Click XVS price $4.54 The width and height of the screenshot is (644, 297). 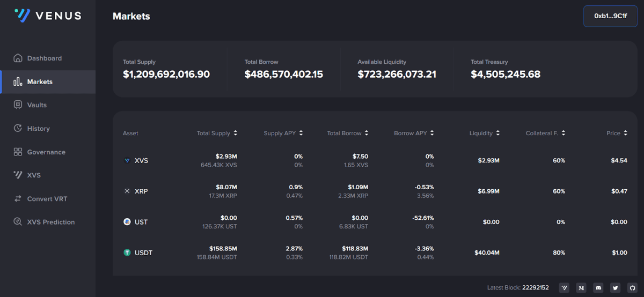[x=619, y=160]
